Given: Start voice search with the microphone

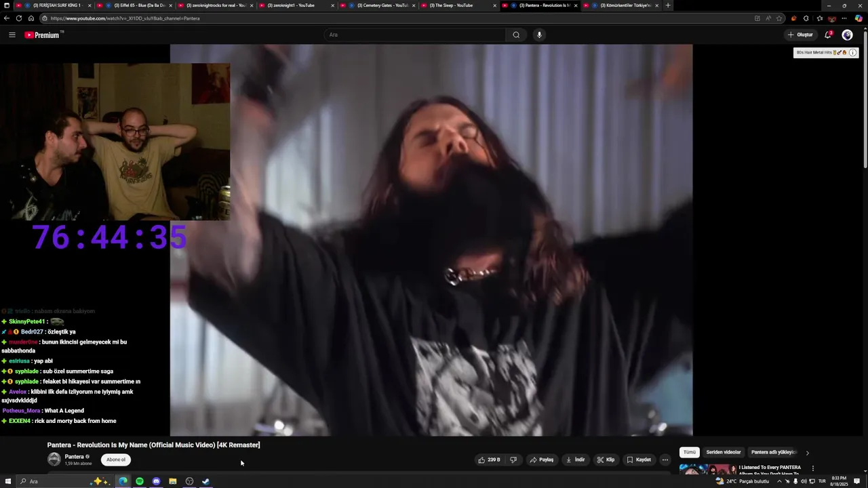Looking at the screenshot, I should coord(539,35).
